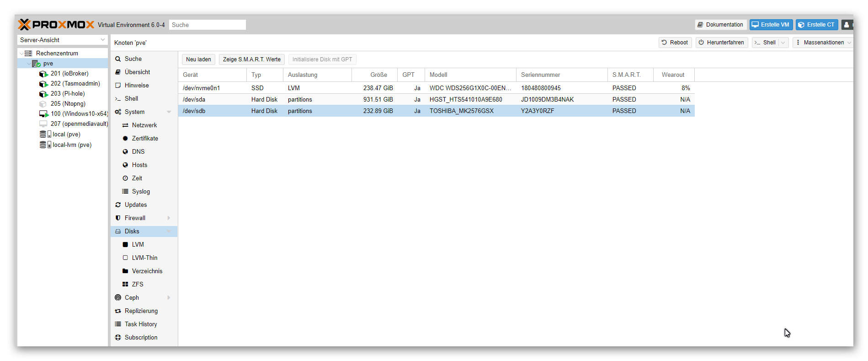
Task: Open the Task History menu item
Action: click(x=144, y=324)
